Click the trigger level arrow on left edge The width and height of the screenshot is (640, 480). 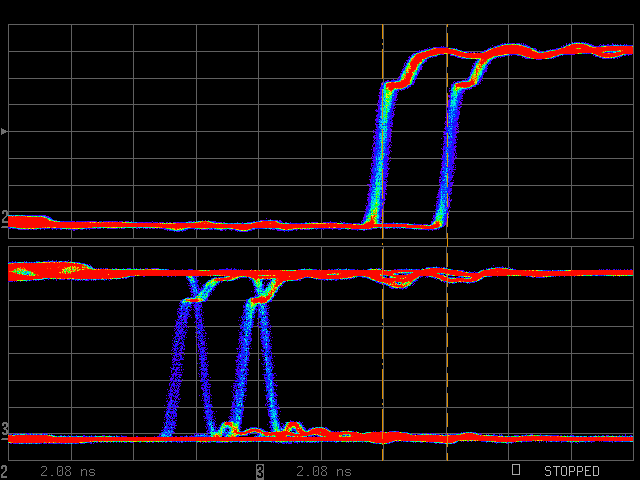click(4, 131)
